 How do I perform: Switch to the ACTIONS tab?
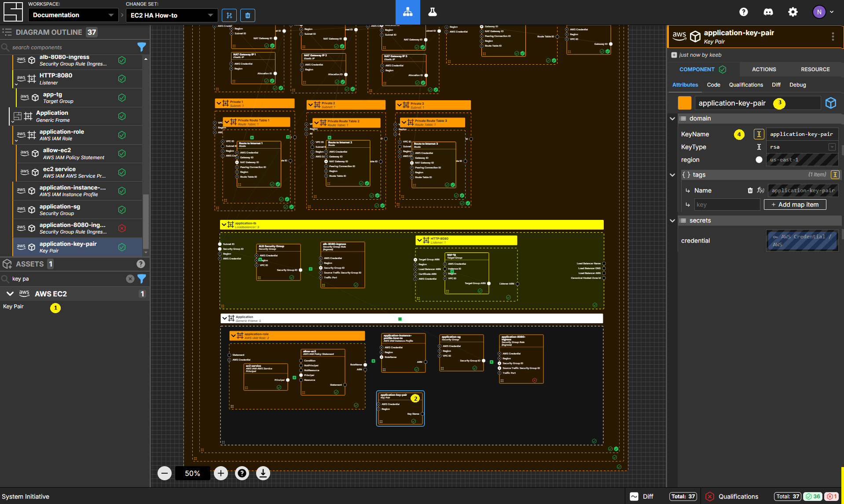(x=764, y=69)
